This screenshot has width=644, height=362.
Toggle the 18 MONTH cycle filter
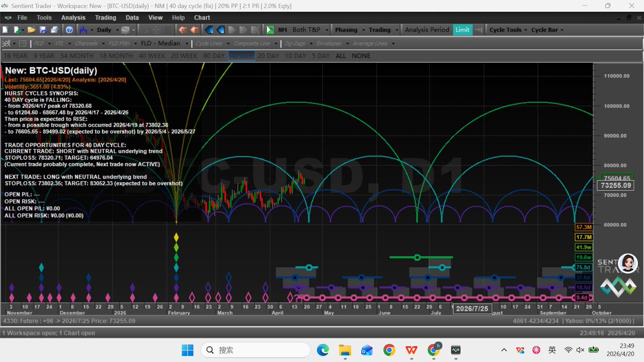116,56
